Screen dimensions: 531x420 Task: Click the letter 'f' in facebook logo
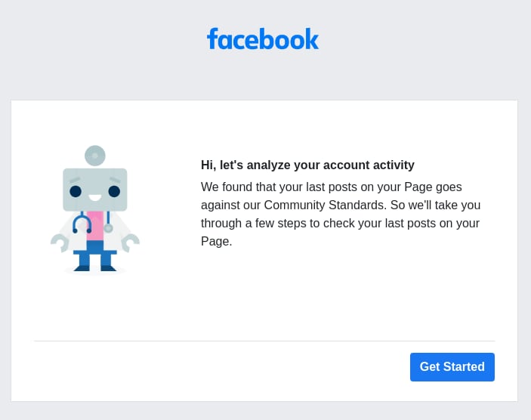click(211, 39)
